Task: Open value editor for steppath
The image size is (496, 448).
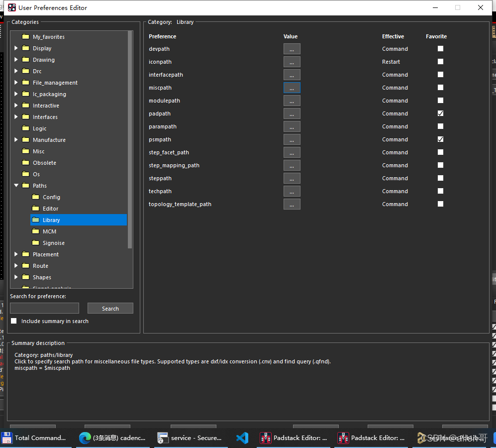Action: [x=292, y=179]
